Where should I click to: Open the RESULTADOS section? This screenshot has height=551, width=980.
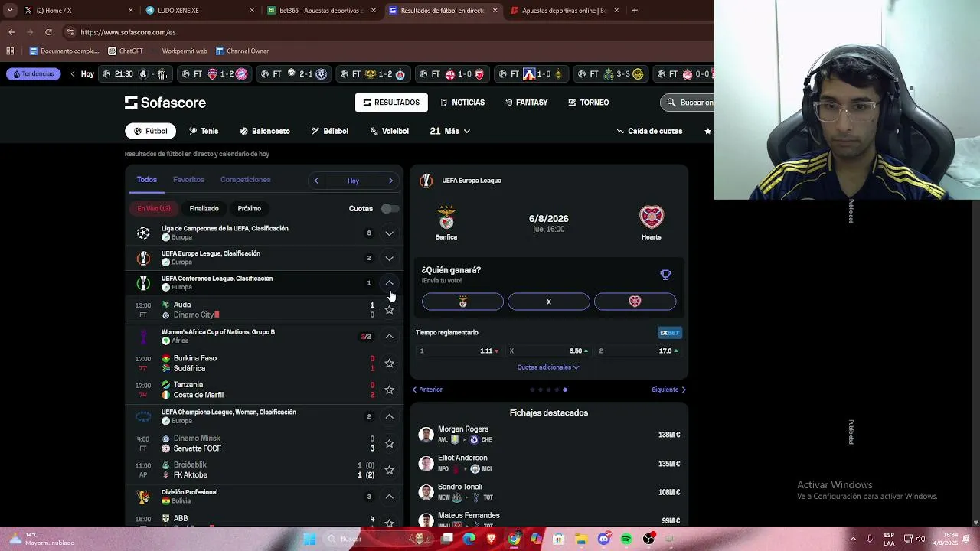point(391,103)
